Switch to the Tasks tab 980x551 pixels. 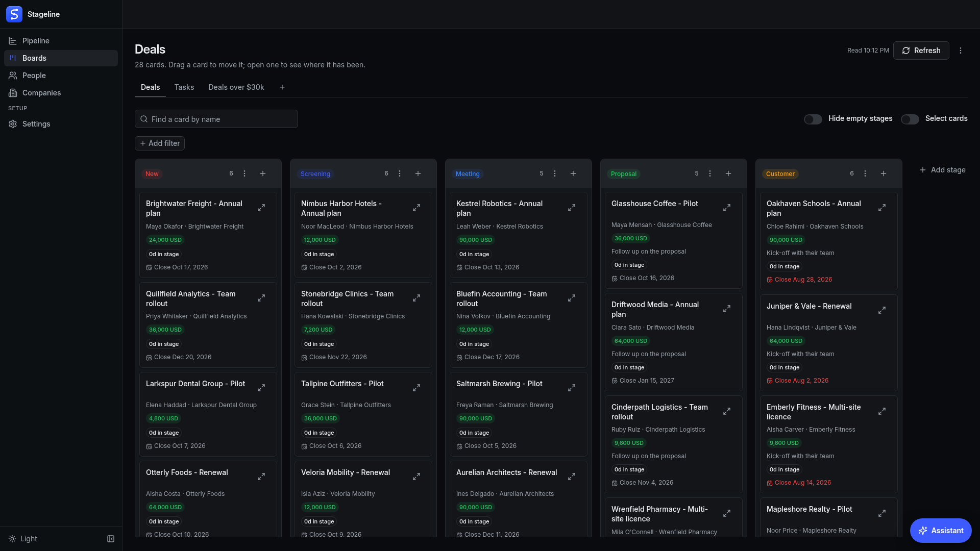pyautogui.click(x=184, y=87)
